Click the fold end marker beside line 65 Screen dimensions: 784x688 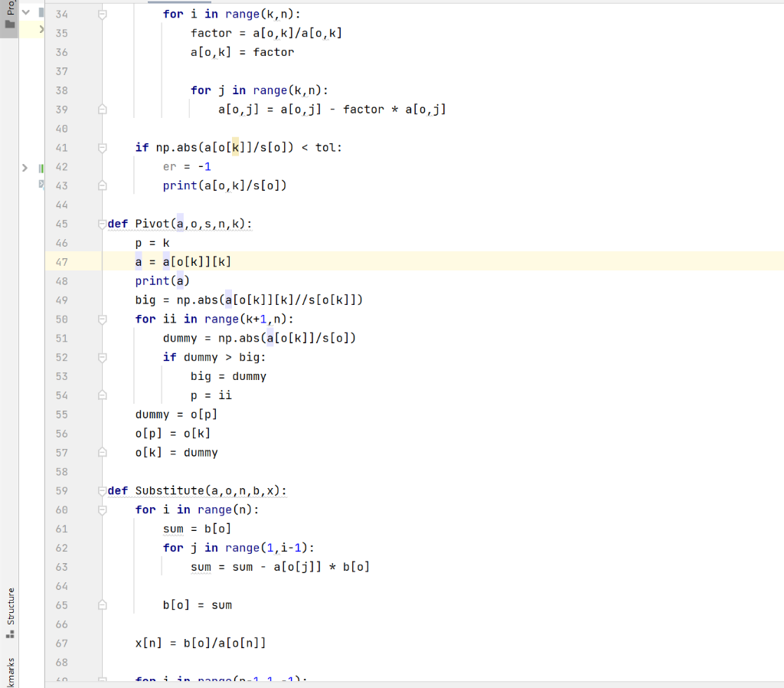click(102, 604)
